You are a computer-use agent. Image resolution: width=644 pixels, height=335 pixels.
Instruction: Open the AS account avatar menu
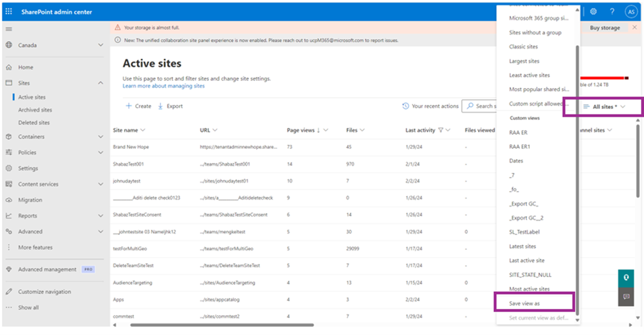630,11
